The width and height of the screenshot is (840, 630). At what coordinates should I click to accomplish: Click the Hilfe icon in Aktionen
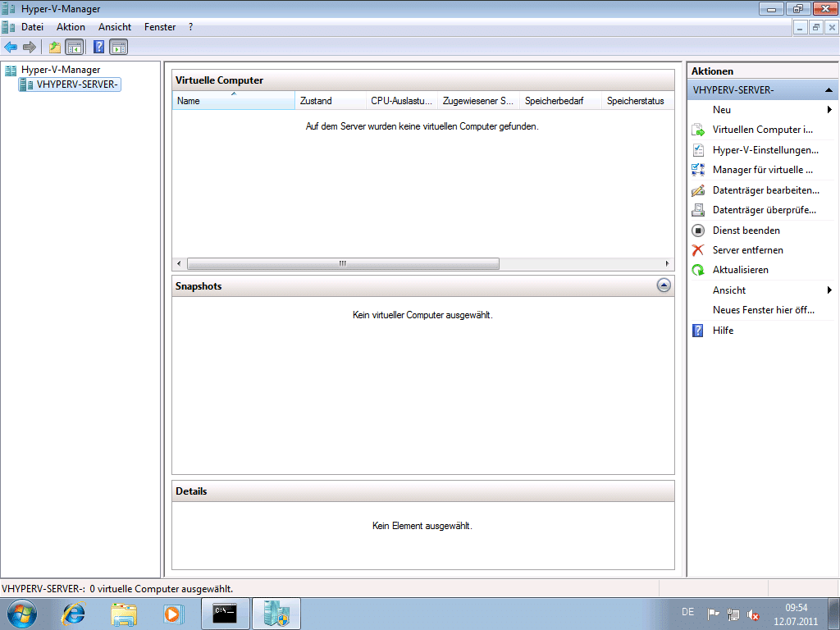(x=698, y=331)
